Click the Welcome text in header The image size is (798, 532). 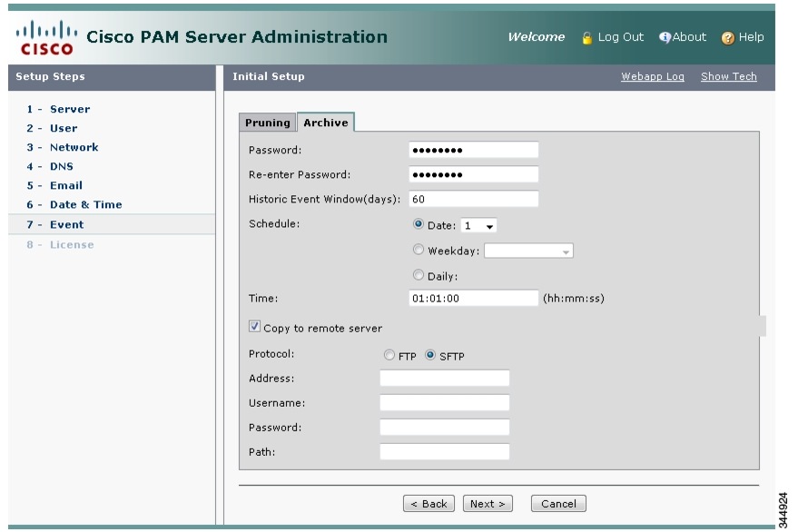[x=537, y=37]
